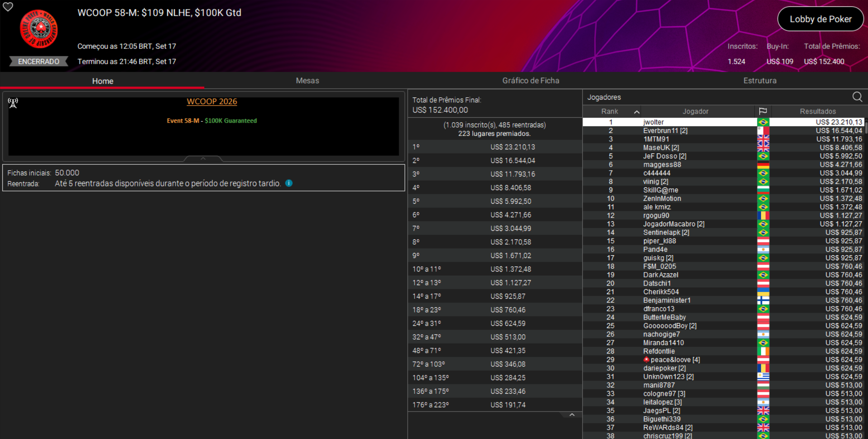Viewport: 868px width, 439px height.
Task: Select player row Miranda1410
Action: pos(723,343)
